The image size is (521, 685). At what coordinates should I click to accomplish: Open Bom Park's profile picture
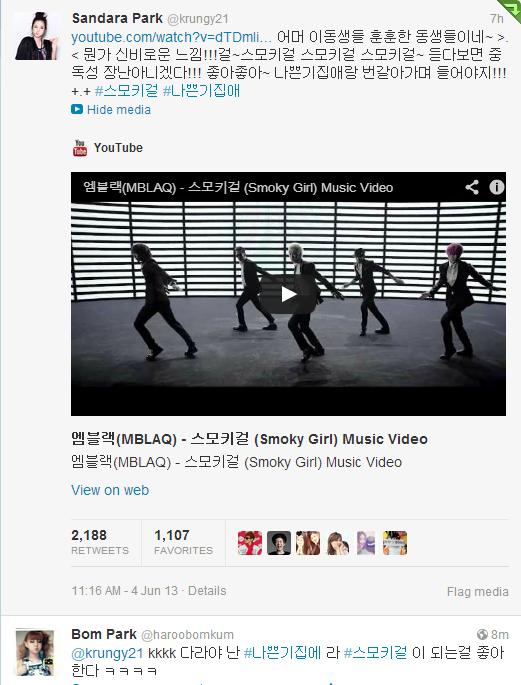pyautogui.click(x=35, y=653)
